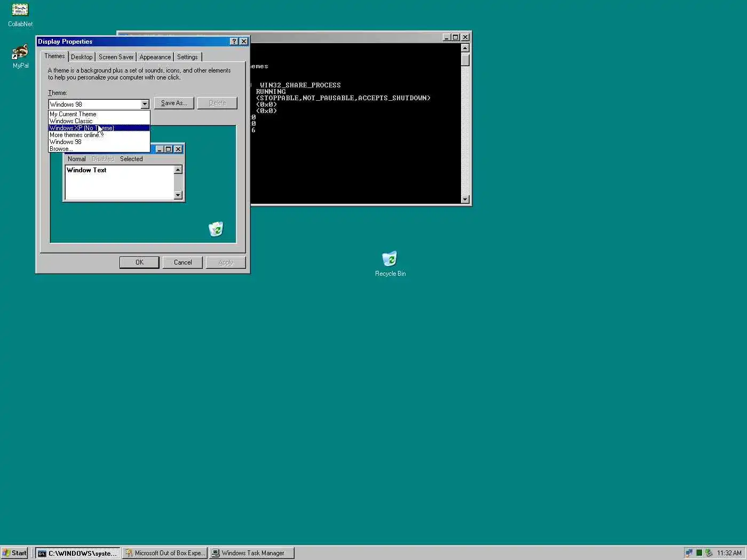Click Normal menu in preview window
Image resolution: width=747 pixels, height=560 pixels.
pos(76,159)
